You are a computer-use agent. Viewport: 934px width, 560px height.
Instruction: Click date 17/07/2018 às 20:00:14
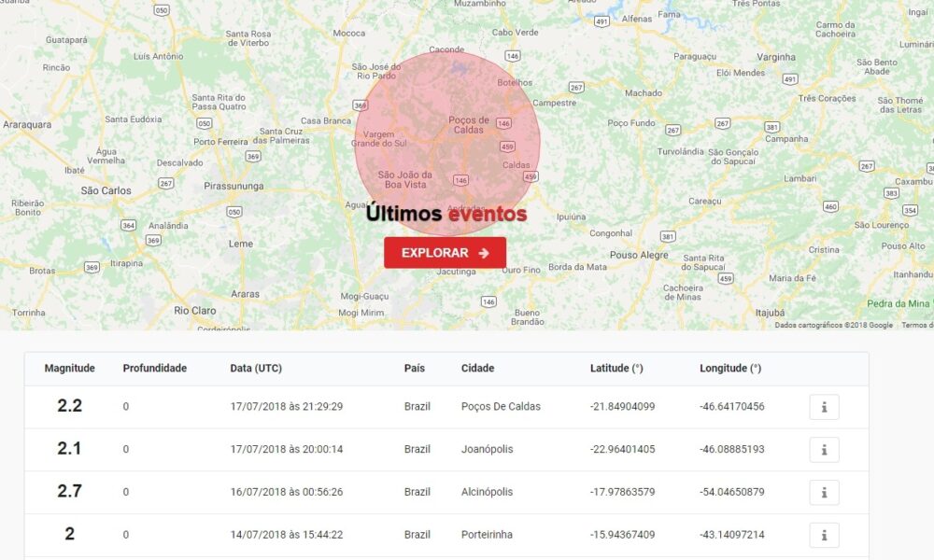point(287,449)
